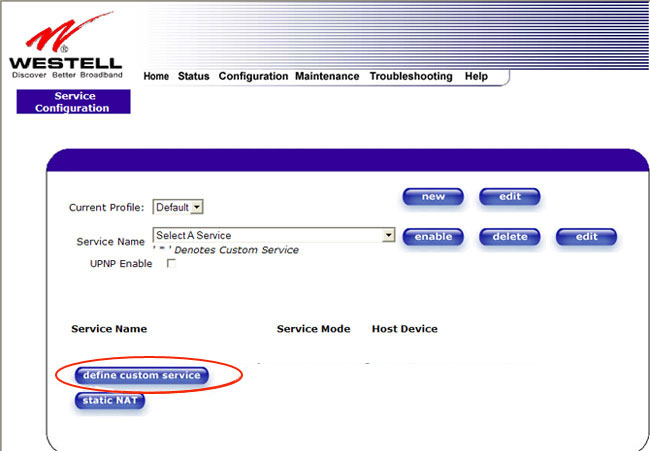Click the Host Device column header
Viewport: 650px width, 451px height.
pyautogui.click(x=405, y=329)
